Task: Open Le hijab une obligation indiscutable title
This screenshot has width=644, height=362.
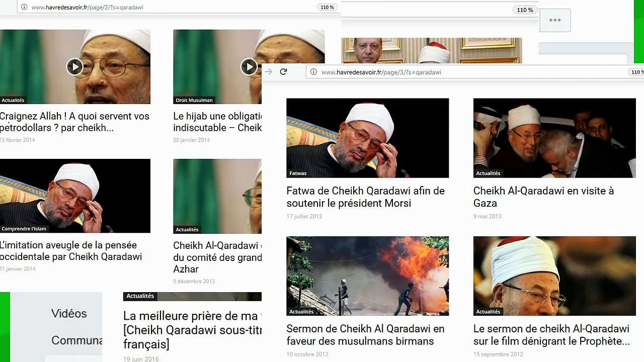Action: tap(217, 122)
